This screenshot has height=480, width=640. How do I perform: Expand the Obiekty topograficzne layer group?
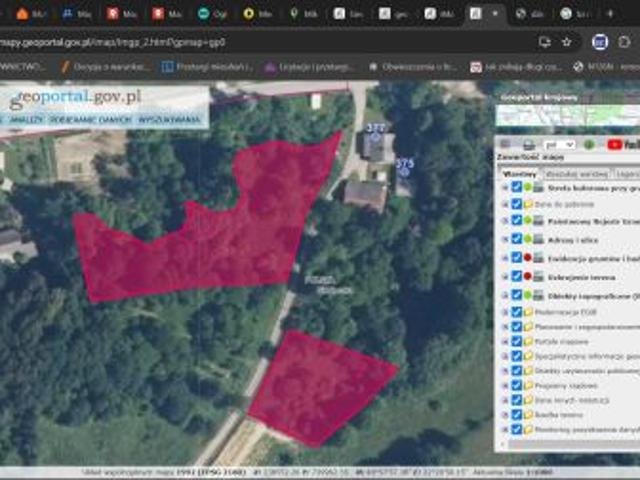pos(504,295)
